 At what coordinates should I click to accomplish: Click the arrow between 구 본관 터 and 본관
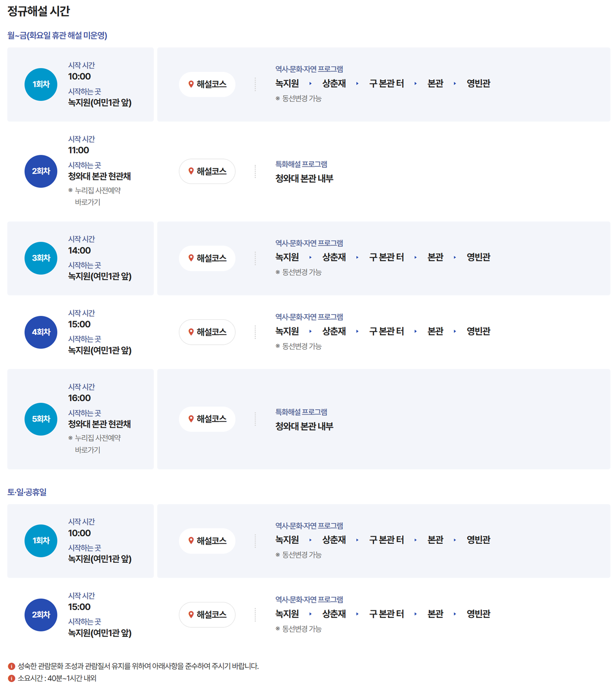(x=415, y=84)
